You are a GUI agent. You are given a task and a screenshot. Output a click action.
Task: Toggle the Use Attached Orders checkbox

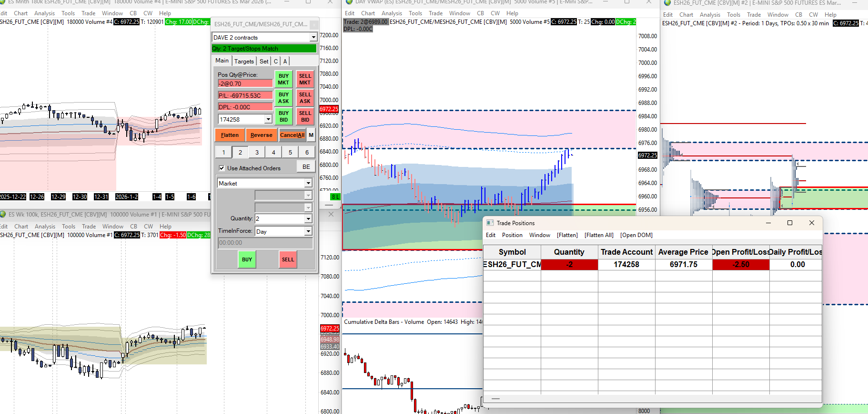[x=222, y=168]
